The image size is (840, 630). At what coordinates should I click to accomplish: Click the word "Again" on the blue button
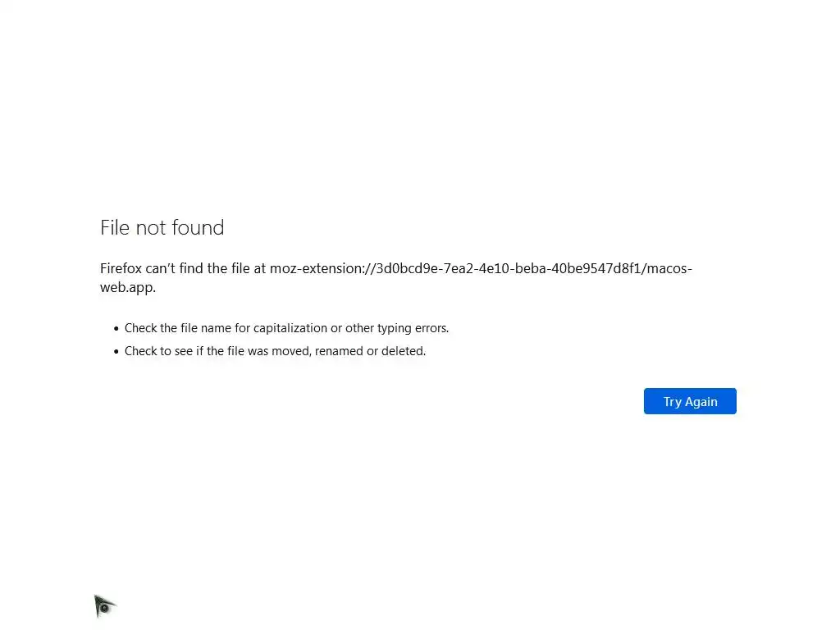point(701,401)
